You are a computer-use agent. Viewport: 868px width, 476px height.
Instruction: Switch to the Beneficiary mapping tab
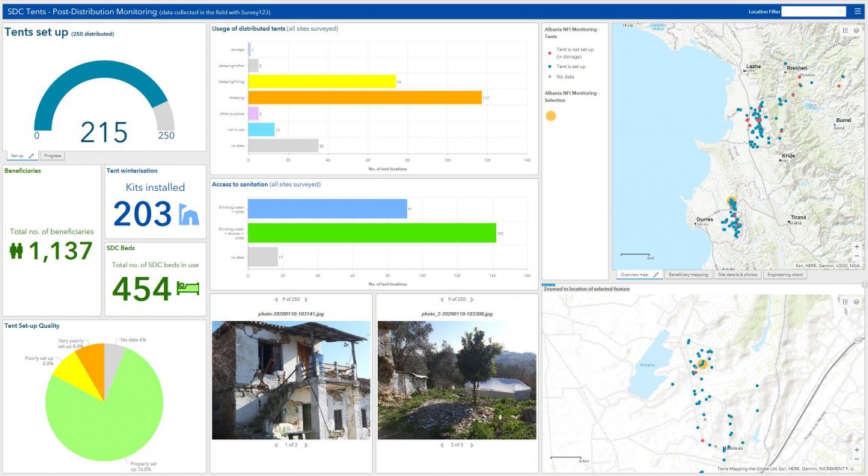[x=688, y=275]
